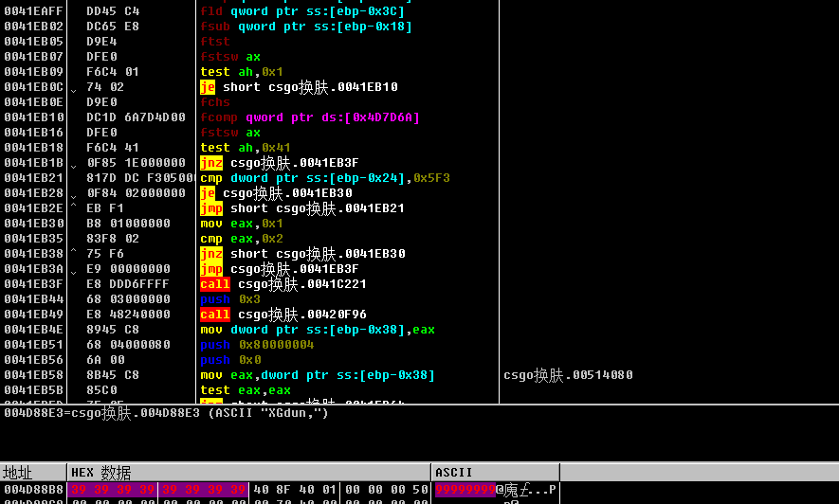839x504 pixels.
Task: Click hex bytes E9 00000000
Action: 128,269
